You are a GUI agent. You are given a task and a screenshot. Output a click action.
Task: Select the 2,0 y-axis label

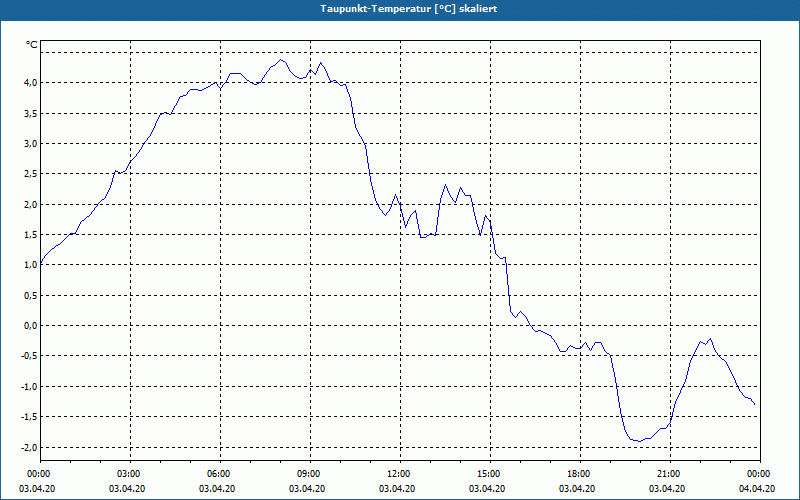point(31,204)
